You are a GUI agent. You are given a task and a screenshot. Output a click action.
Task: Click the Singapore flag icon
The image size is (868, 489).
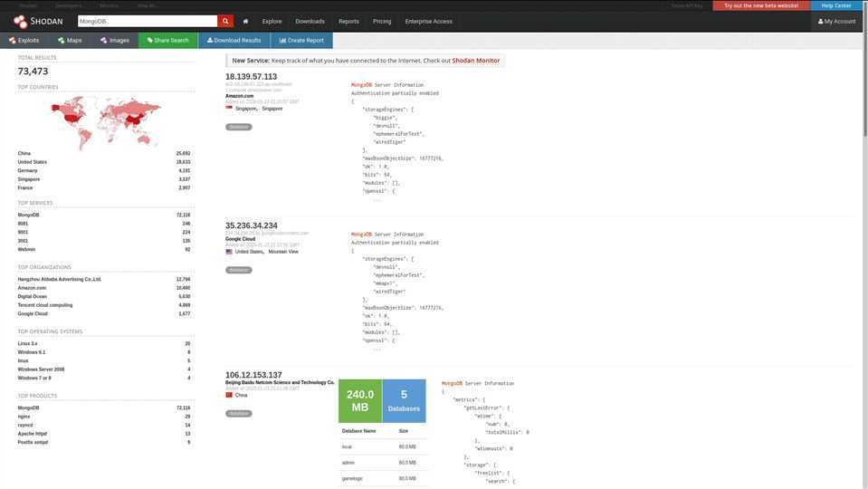coord(229,109)
